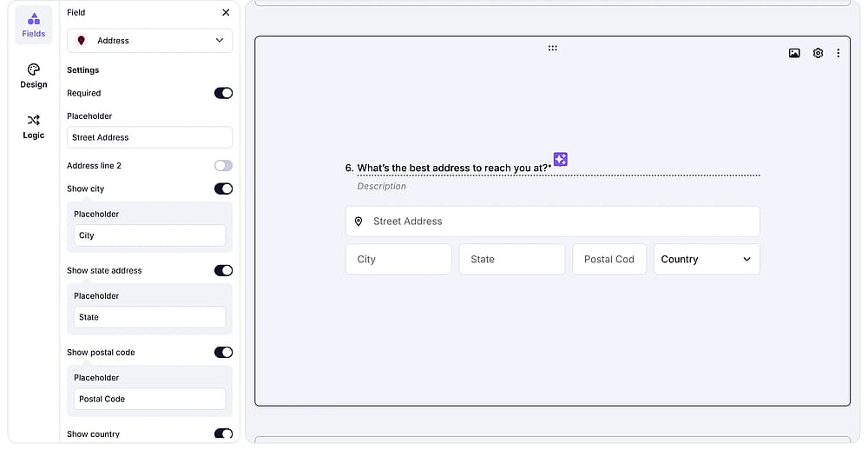Edit the question title text
Image resolution: width=868 pixels, height=450 pixels.
(x=453, y=168)
